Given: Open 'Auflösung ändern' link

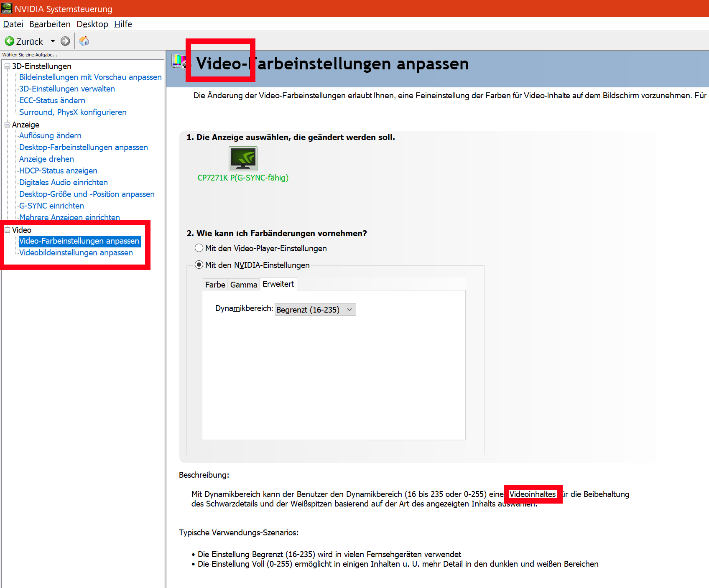Looking at the screenshot, I should [50, 136].
